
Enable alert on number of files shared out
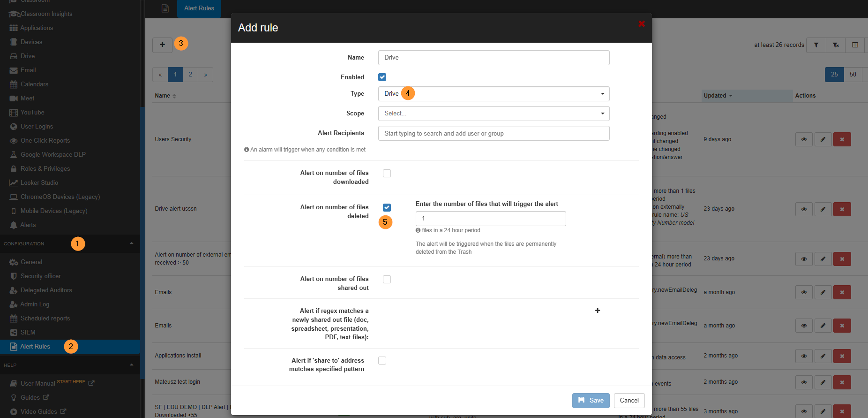point(387,279)
